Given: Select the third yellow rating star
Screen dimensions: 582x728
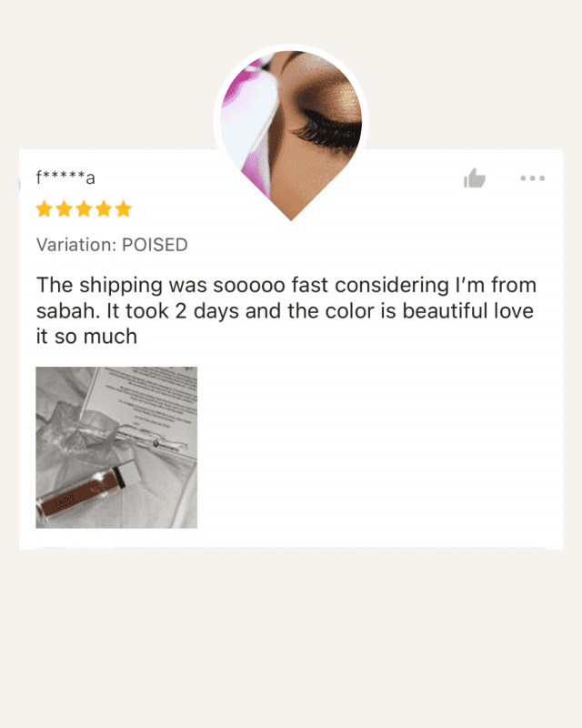Looking at the screenshot, I should pyautogui.click(x=84, y=209).
